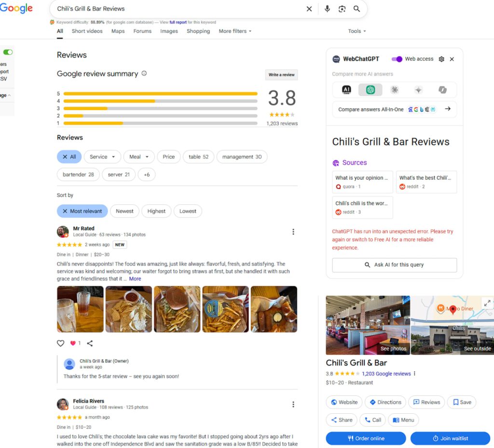Get Directions to Chili's Grill & Bar

(385, 402)
